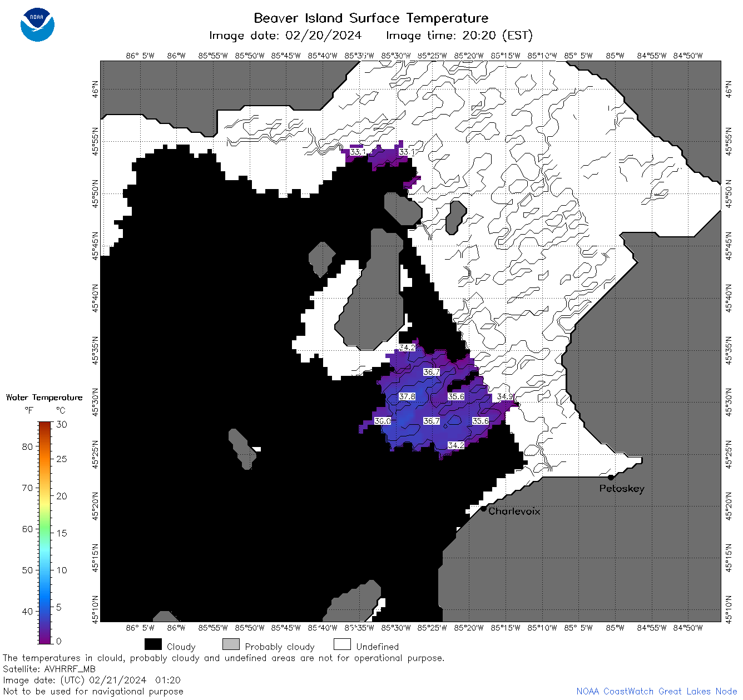743x700 pixels.
Task: Select the Image date 02/20/2024 header text
Action: click(x=285, y=36)
